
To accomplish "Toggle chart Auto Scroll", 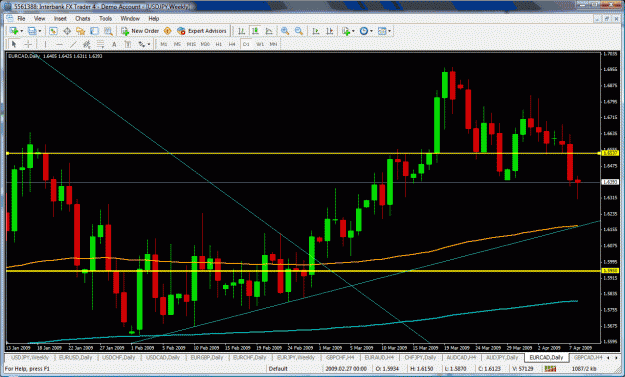I will tap(316, 31).
